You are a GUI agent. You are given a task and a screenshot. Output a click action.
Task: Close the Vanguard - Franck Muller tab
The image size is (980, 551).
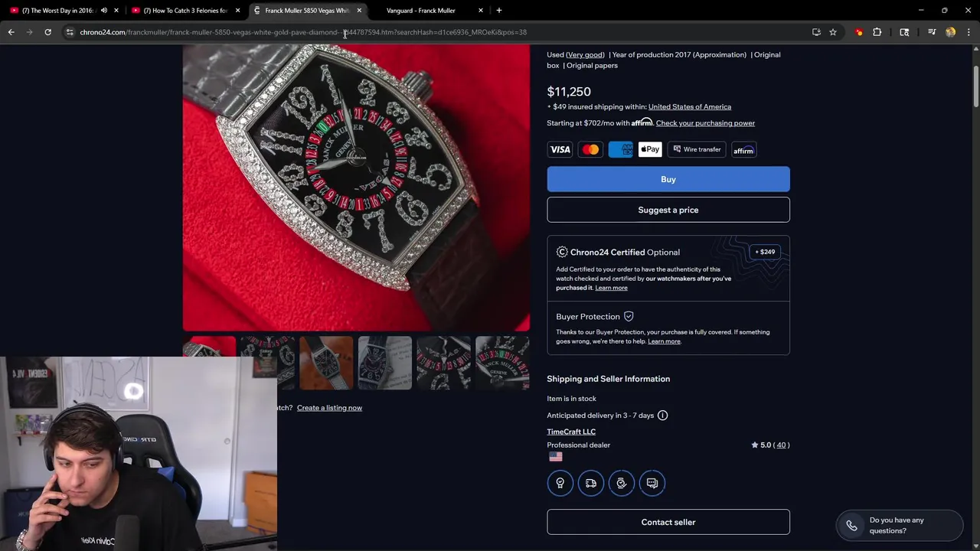[481, 11]
